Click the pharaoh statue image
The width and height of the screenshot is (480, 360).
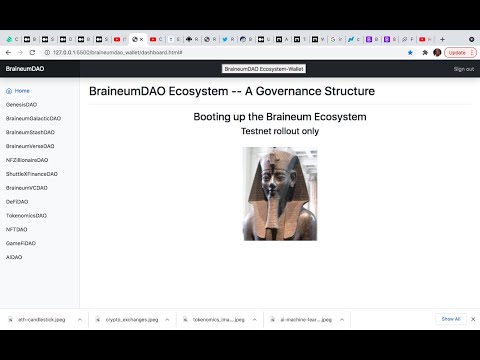click(280, 194)
